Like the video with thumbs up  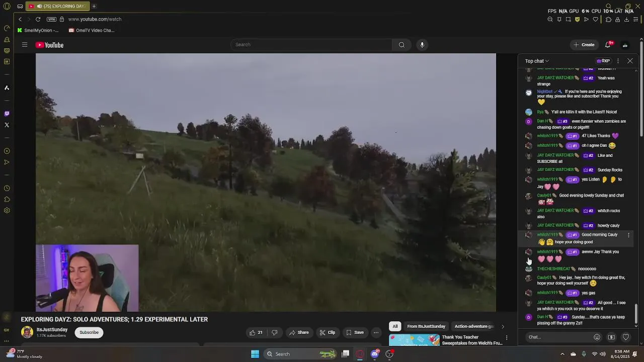pyautogui.click(x=256, y=332)
